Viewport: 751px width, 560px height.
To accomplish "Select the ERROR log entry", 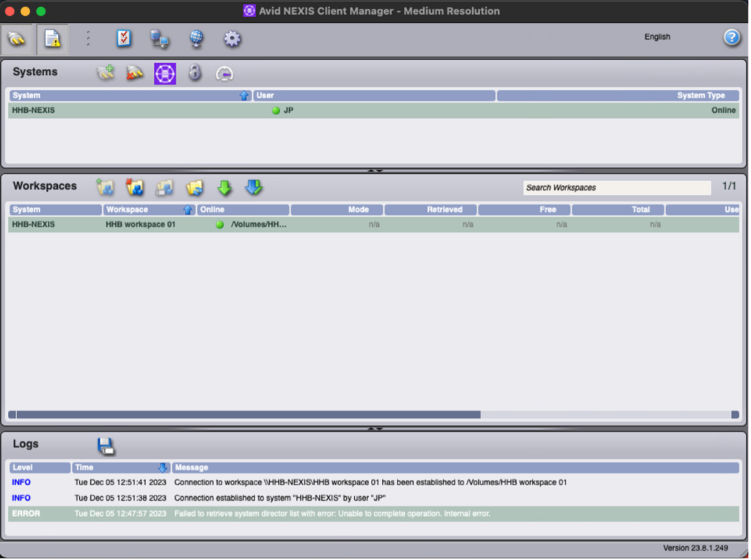I will pos(373,514).
